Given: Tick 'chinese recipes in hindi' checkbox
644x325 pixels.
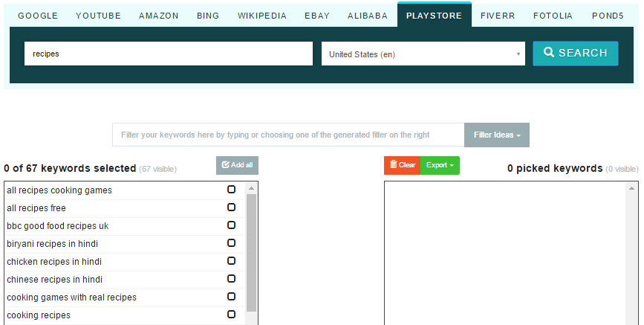Looking at the screenshot, I should (x=231, y=278).
